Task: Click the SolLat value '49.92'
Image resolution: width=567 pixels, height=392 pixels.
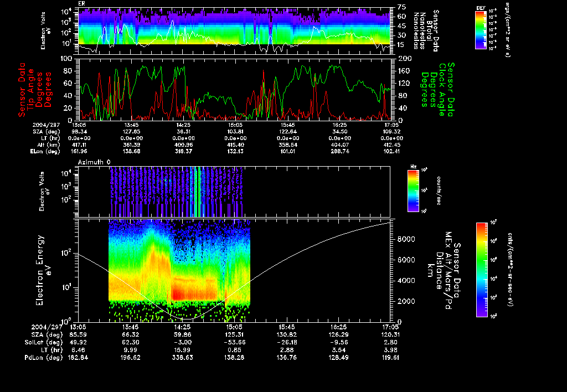Action: click(x=78, y=343)
